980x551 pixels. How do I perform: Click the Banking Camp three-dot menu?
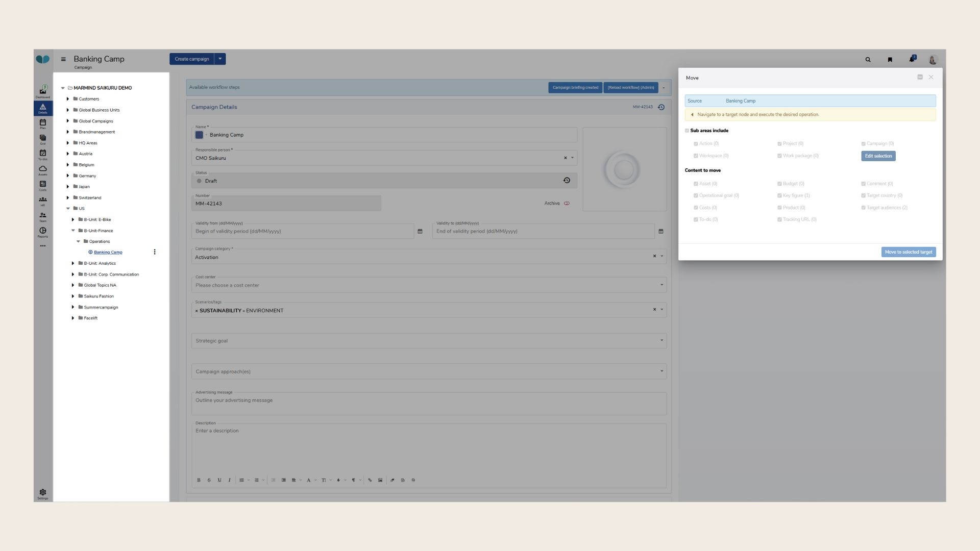[x=155, y=252]
